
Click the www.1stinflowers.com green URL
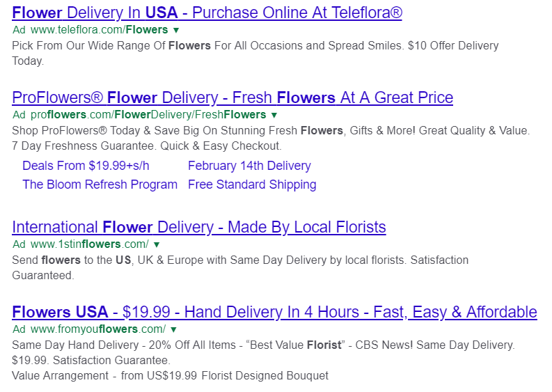tap(89, 244)
